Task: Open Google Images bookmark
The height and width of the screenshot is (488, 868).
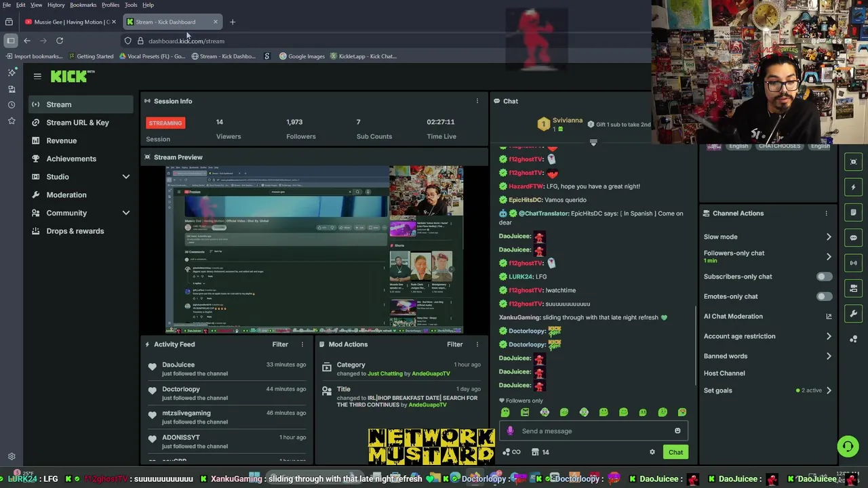Action: point(302,56)
